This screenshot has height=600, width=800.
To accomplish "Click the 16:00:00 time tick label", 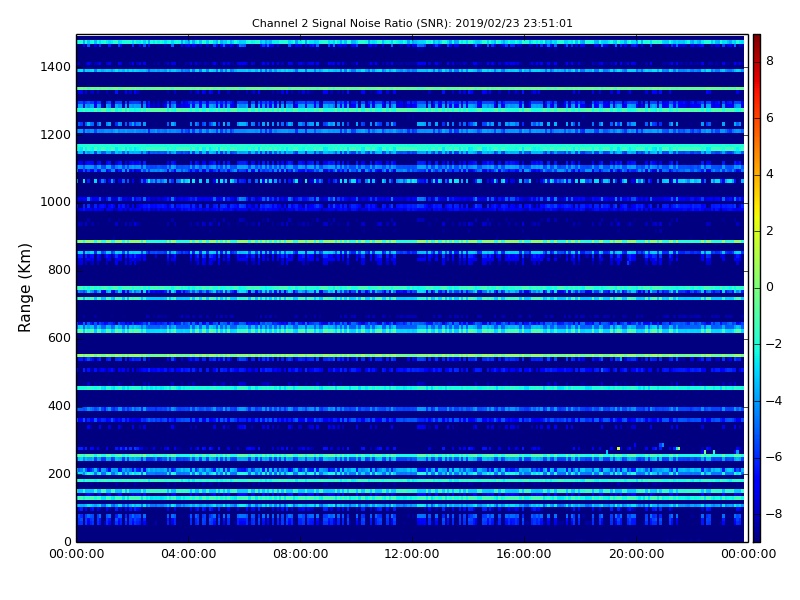I will click(x=524, y=553).
